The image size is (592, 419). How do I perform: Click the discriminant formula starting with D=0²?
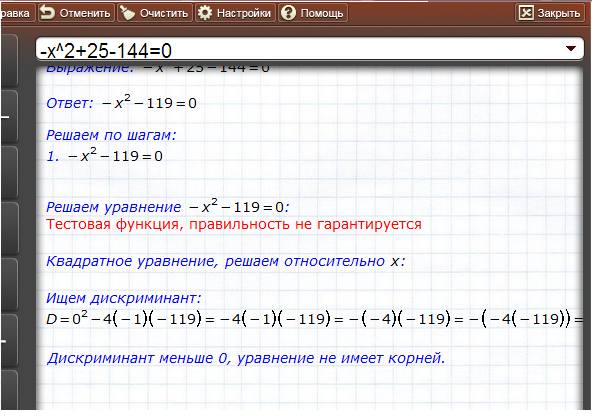pos(314,319)
